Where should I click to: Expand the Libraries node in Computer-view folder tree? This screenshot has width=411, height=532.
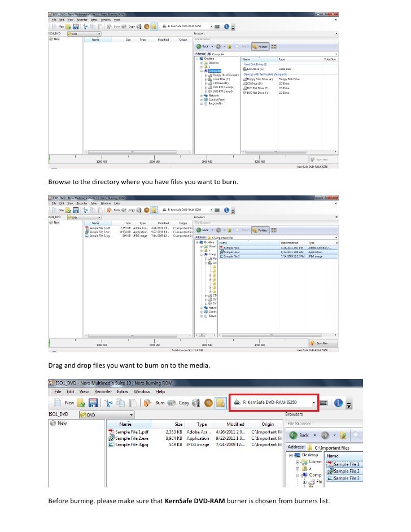(202, 63)
